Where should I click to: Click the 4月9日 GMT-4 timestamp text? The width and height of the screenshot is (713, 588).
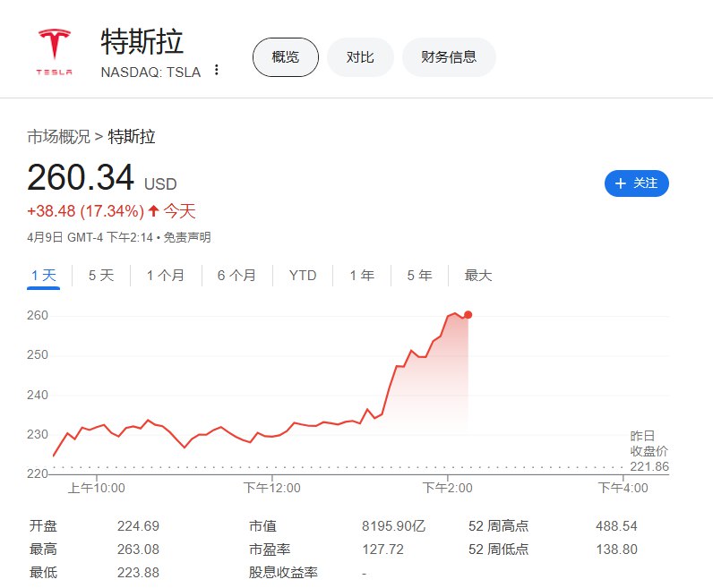90,237
